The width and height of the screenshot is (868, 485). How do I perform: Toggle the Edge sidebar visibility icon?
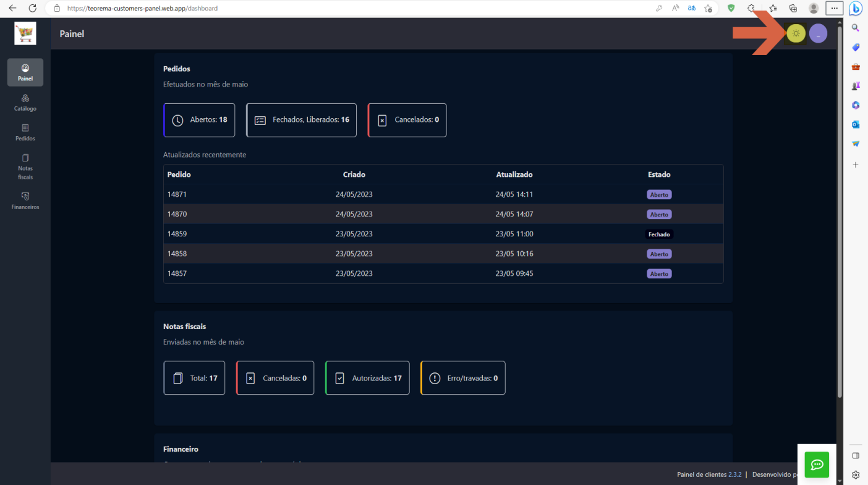point(856,456)
